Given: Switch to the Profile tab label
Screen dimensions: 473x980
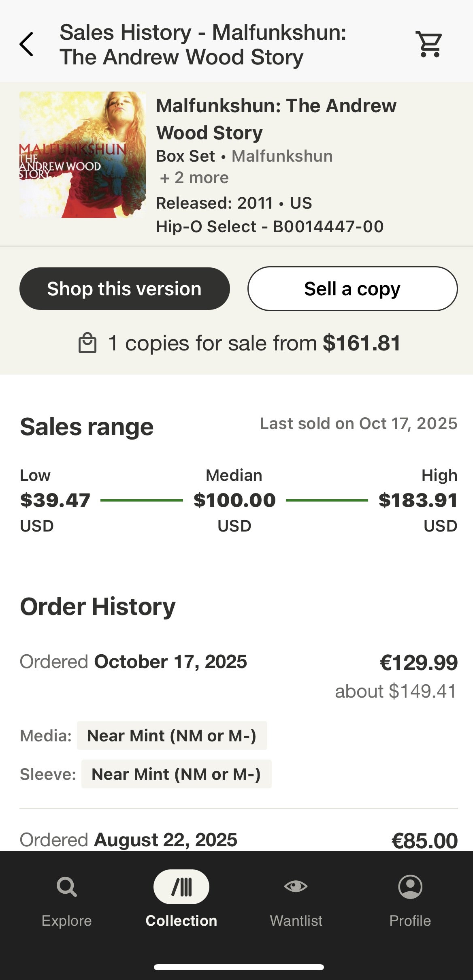Looking at the screenshot, I should 410,921.
